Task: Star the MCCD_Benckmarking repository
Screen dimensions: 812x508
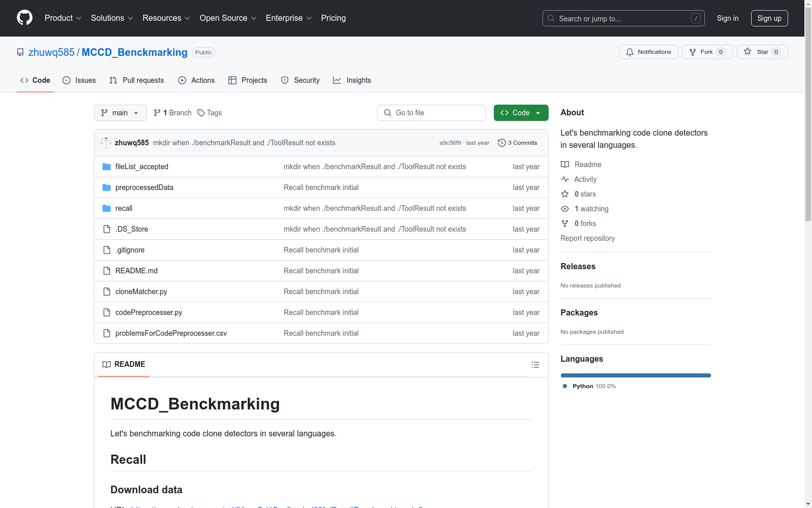Action: [762, 52]
